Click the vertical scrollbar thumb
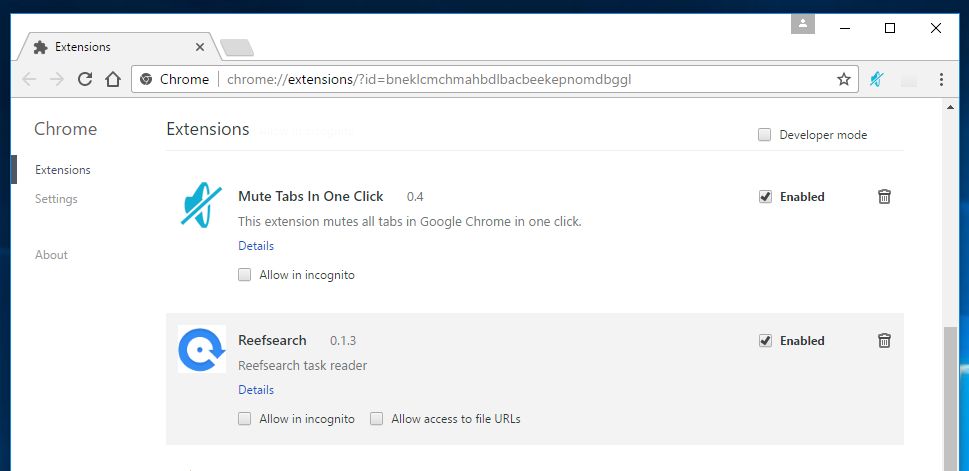This screenshot has height=471, width=969. [950, 399]
